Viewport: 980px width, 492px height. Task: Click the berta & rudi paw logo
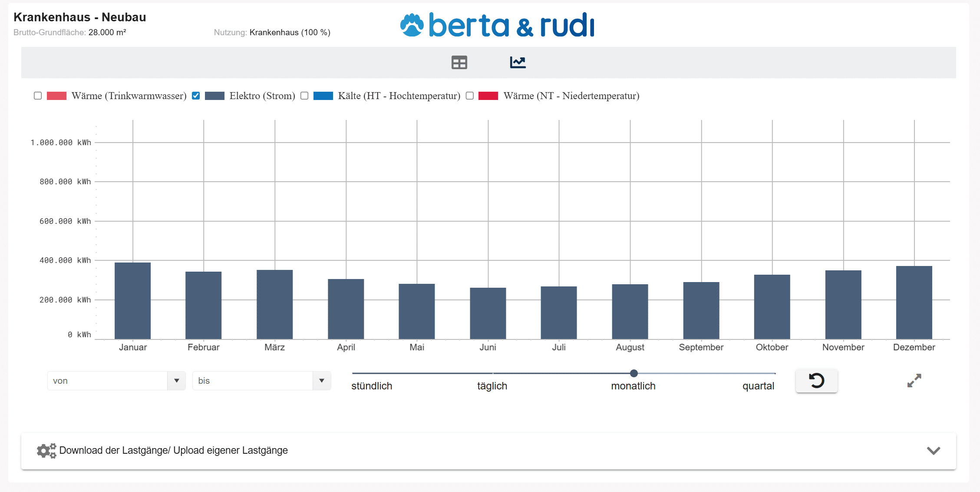(412, 25)
